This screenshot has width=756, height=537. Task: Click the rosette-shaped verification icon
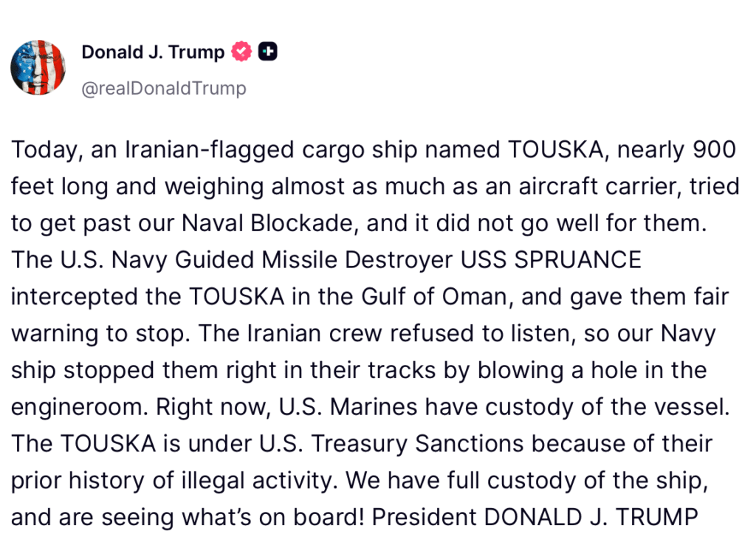(240, 51)
